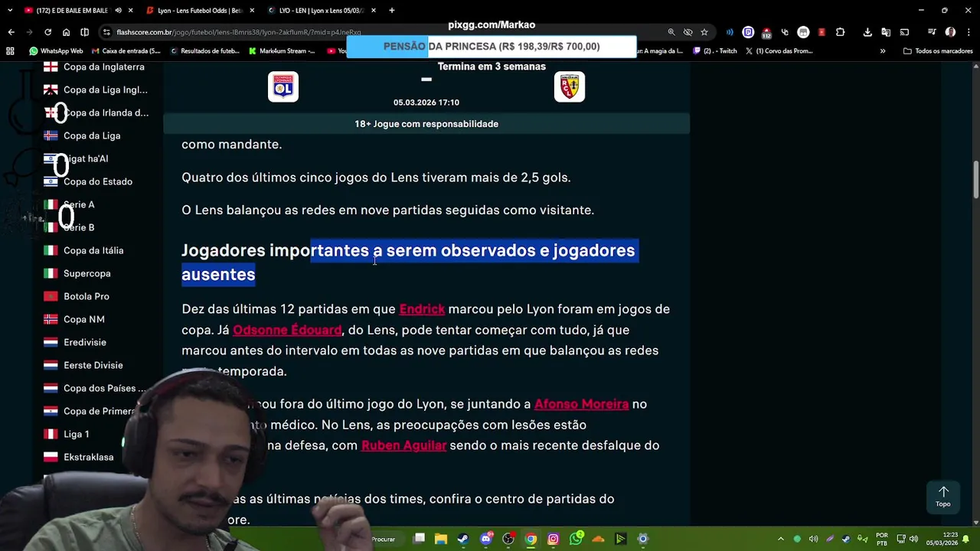Open Instagram from the taskbar

554,539
